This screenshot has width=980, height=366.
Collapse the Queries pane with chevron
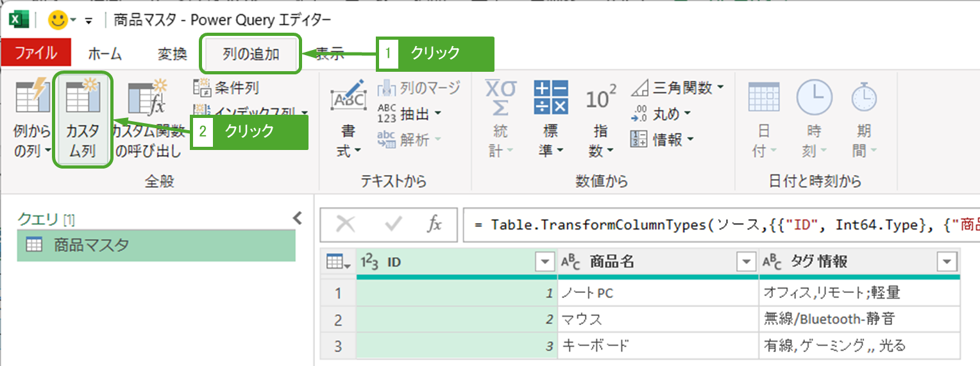(297, 219)
